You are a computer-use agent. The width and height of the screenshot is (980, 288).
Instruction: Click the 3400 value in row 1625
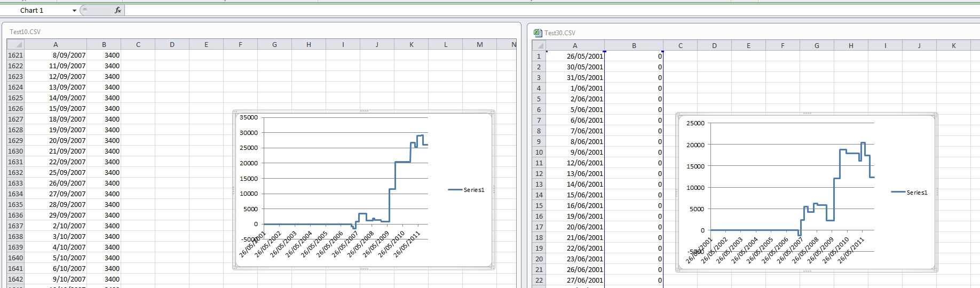click(x=104, y=98)
